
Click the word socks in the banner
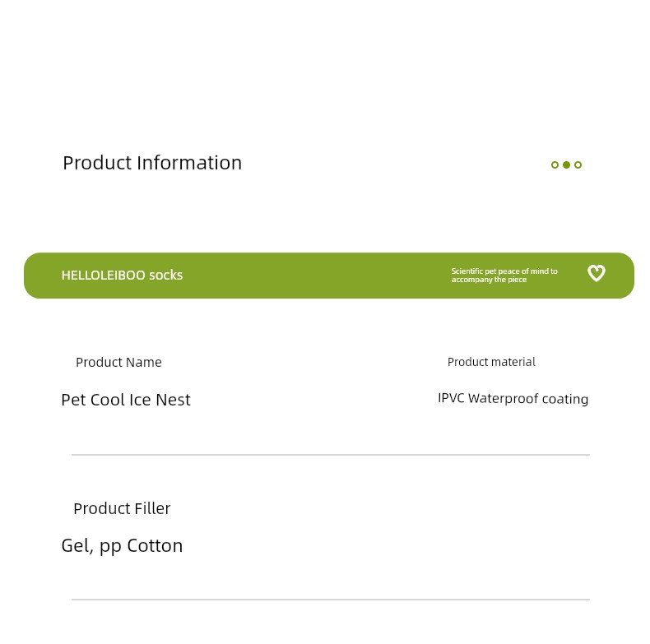coord(166,276)
